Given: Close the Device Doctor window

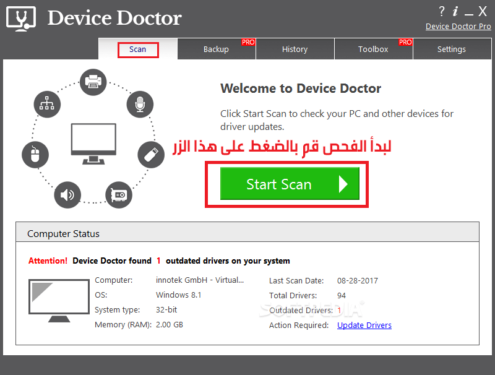Looking at the screenshot, I should tap(482, 12).
